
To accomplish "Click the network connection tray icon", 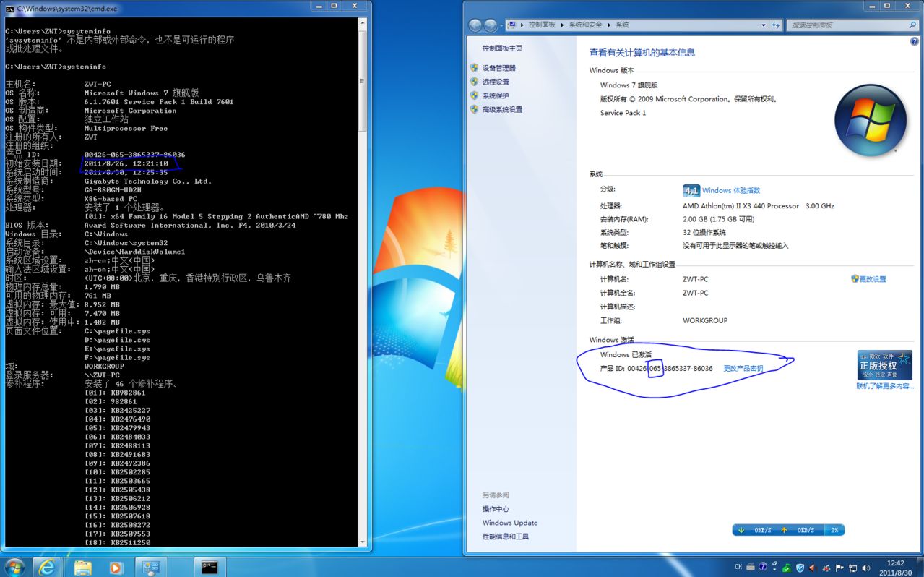I will tap(852, 568).
